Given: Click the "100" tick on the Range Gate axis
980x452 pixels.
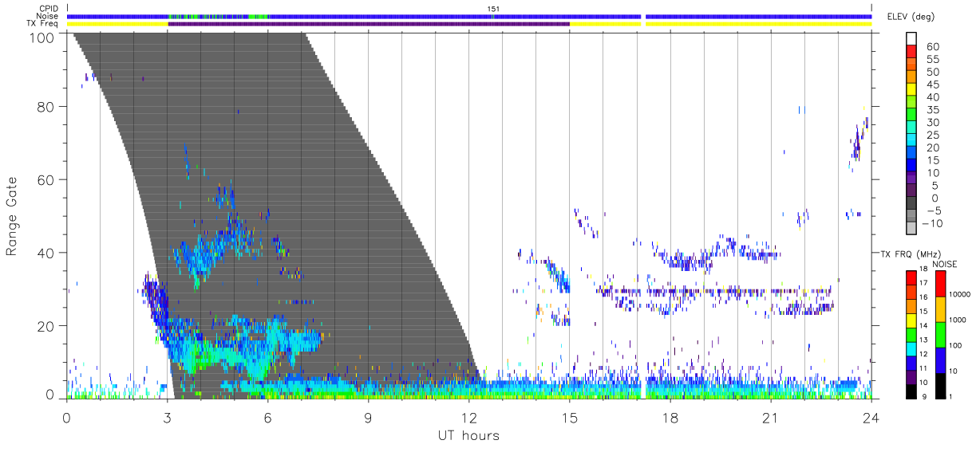Looking at the screenshot, I should click(x=43, y=37).
